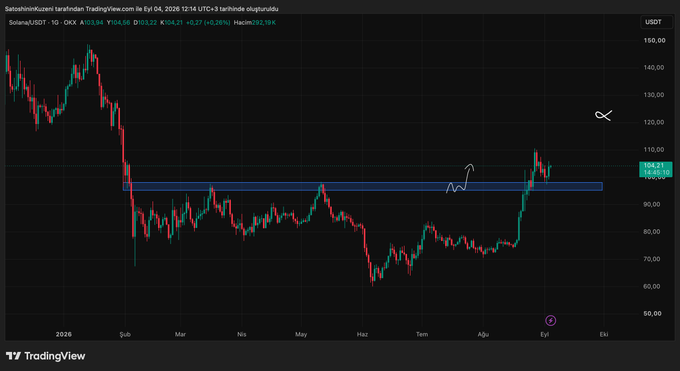
Task: Click the 150,00 price axis label
Action: 654,40
